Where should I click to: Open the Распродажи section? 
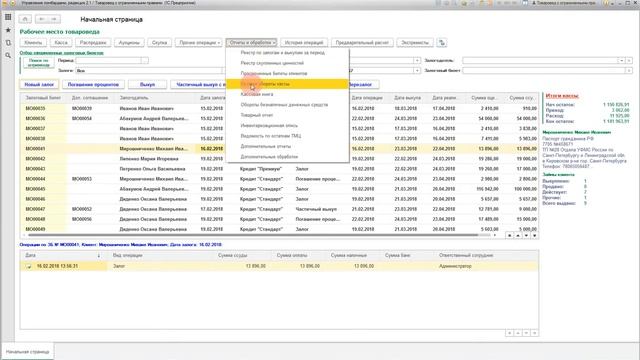93,42
